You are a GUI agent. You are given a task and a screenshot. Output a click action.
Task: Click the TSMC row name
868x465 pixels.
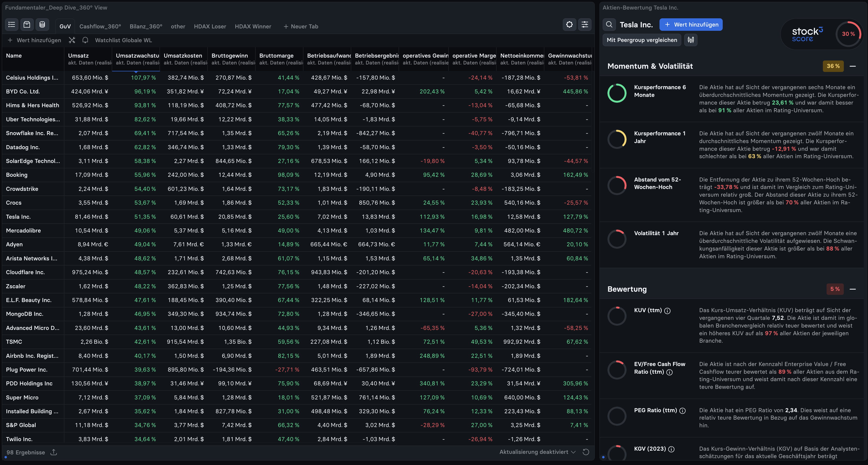(x=14, y=342)
